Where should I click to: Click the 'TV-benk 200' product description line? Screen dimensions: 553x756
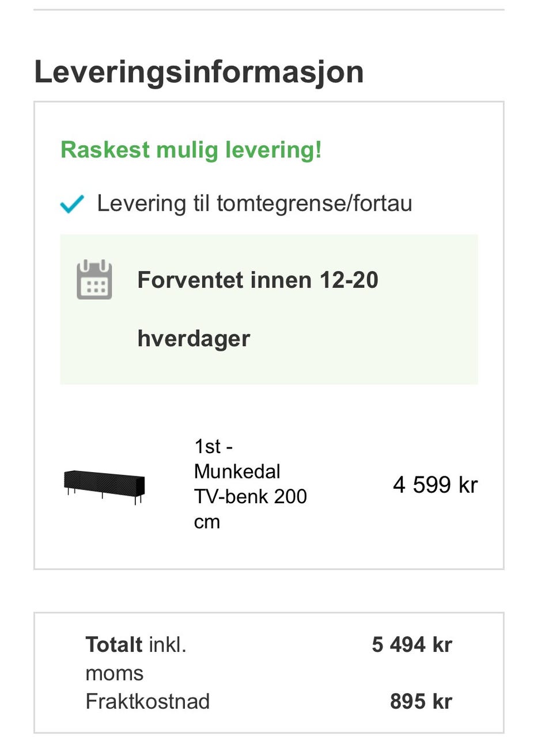coord(250,496)
